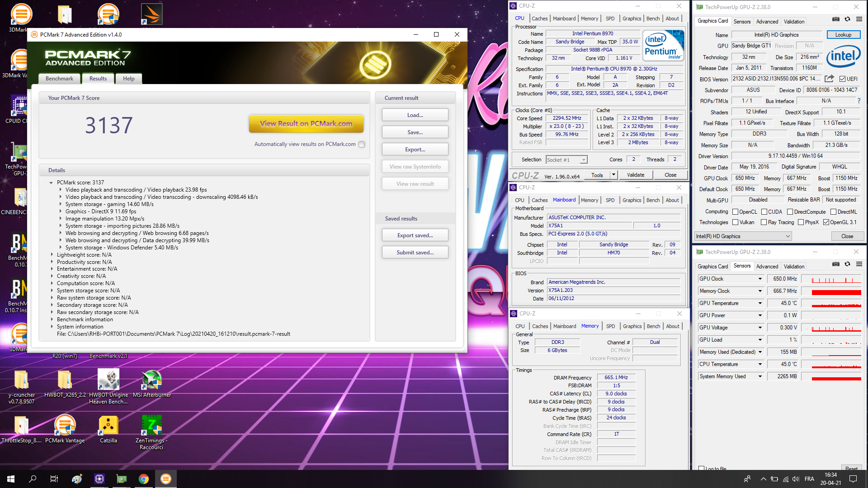The image size is (868, 488).
Task: Open the Graphics tab in the CPU-Z Memory window
Action: pos(632,326)
